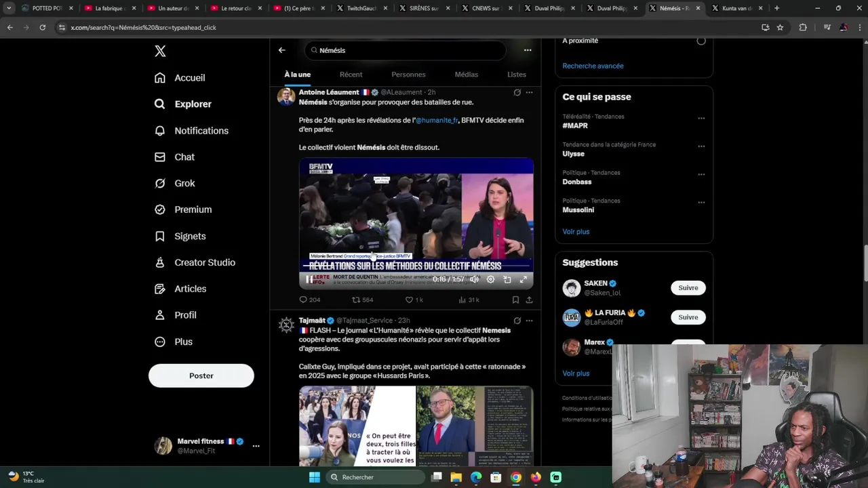Expand the video to fullscreen

[524, 279]
